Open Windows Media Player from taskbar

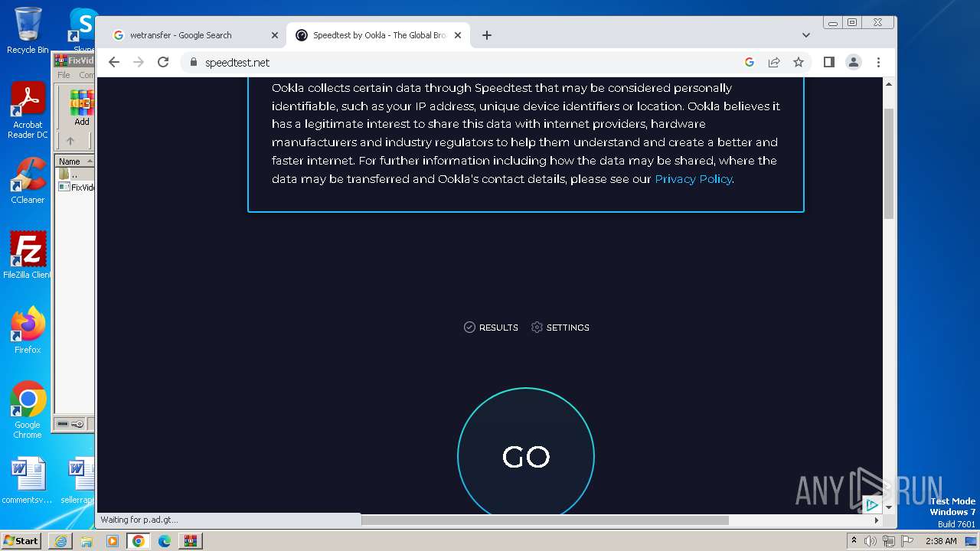coord(113,541)
